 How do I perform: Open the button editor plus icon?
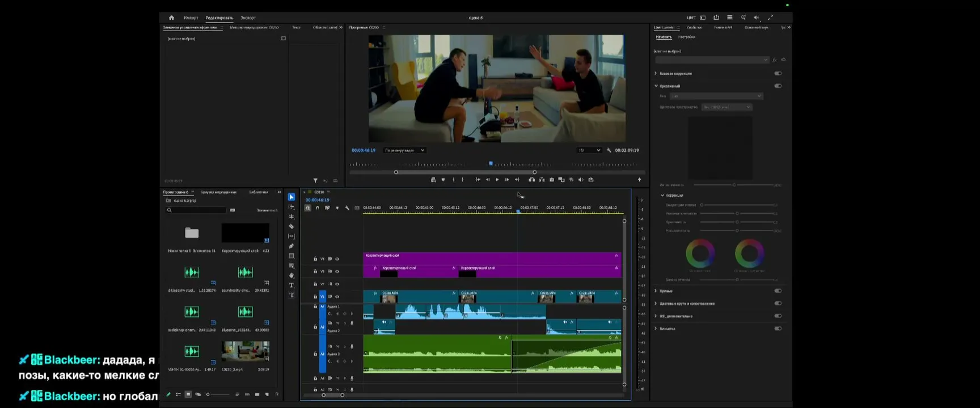click(639, 180)
